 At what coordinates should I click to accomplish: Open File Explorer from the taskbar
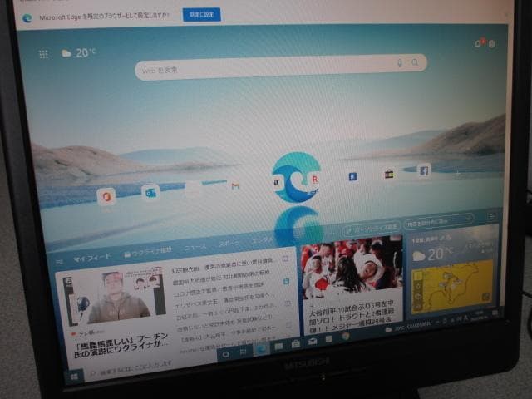[x=278, y=346]
